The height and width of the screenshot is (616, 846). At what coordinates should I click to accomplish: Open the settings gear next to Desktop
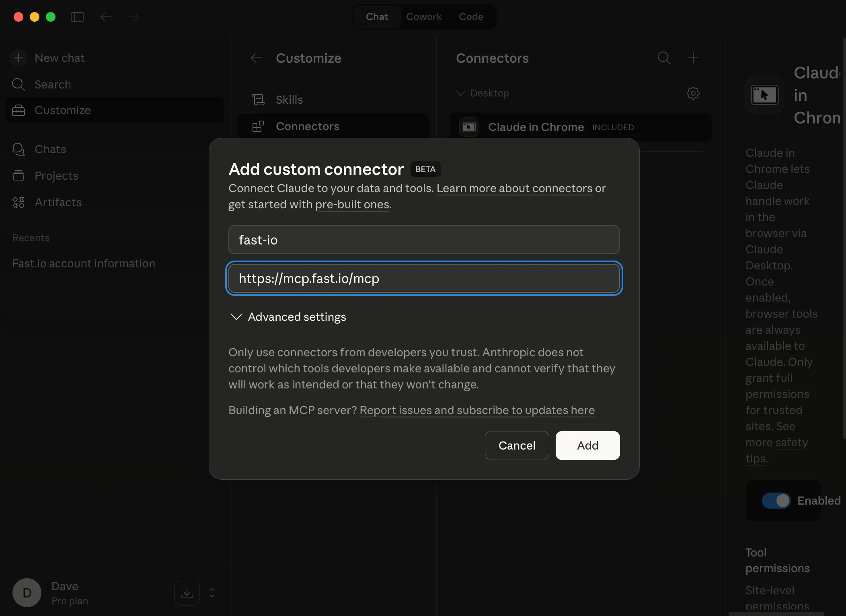click(693, 93)
